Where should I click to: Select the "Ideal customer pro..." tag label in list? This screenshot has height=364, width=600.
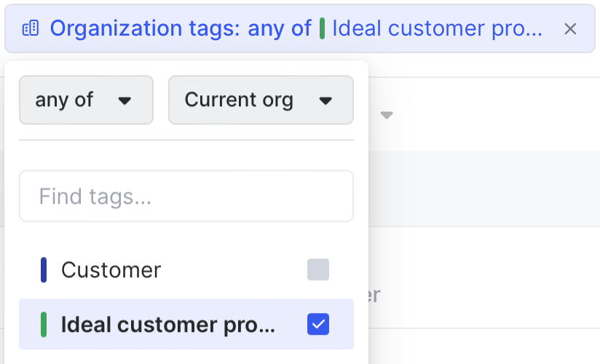tap(168, 325)
